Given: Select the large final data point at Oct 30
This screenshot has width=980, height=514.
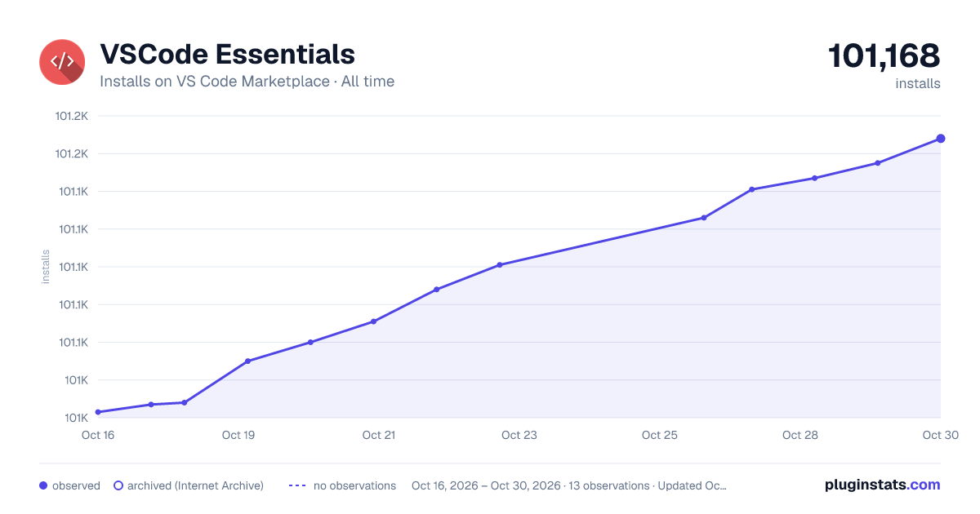Looking at the screenshot, I should [941, 139].
